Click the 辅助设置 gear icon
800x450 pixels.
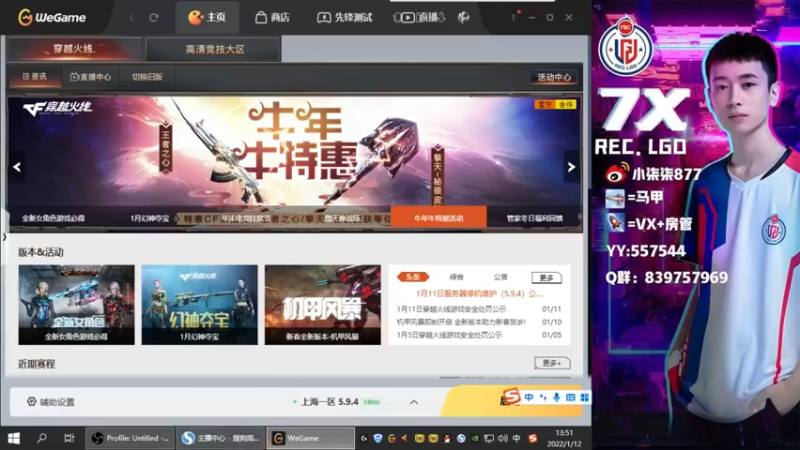32,402
